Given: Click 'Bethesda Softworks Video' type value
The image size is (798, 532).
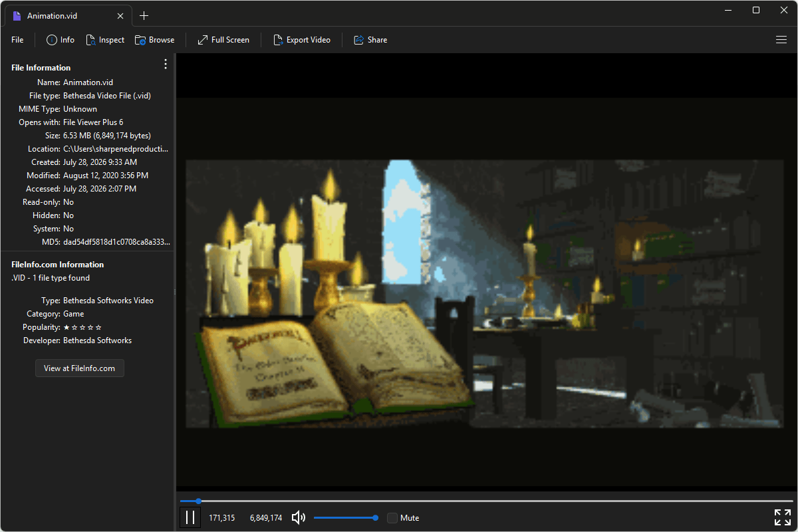Looking at the screenshot, I should pos(108,301).
